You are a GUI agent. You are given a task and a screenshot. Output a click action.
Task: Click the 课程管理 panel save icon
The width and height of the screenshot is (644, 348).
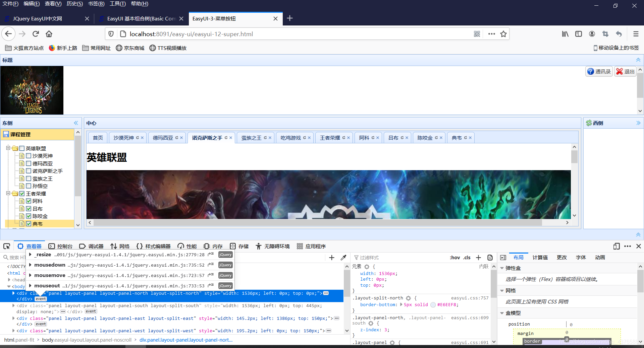[x=6, y=134]
